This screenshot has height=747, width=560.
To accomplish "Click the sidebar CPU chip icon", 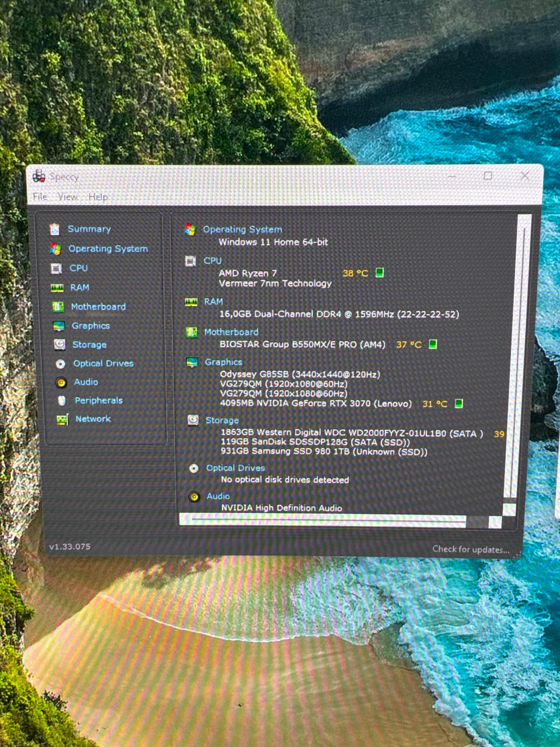I will (56, 268).
